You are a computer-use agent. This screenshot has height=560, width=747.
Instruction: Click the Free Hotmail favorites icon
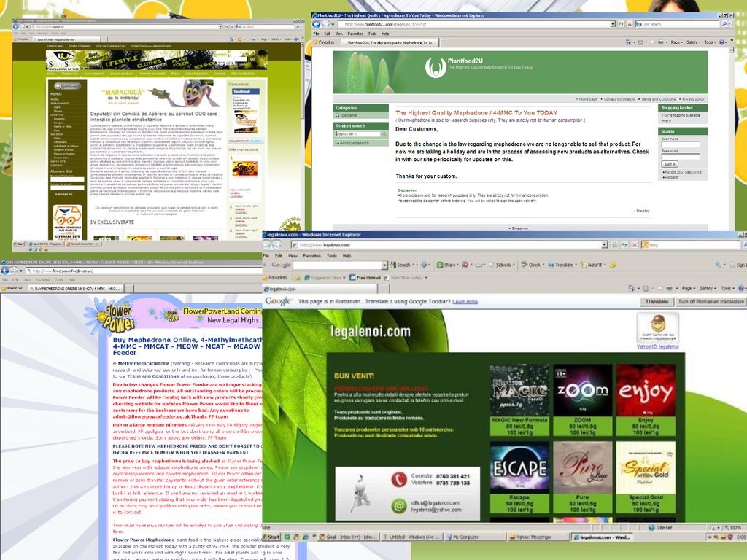(x=352, y=277)
